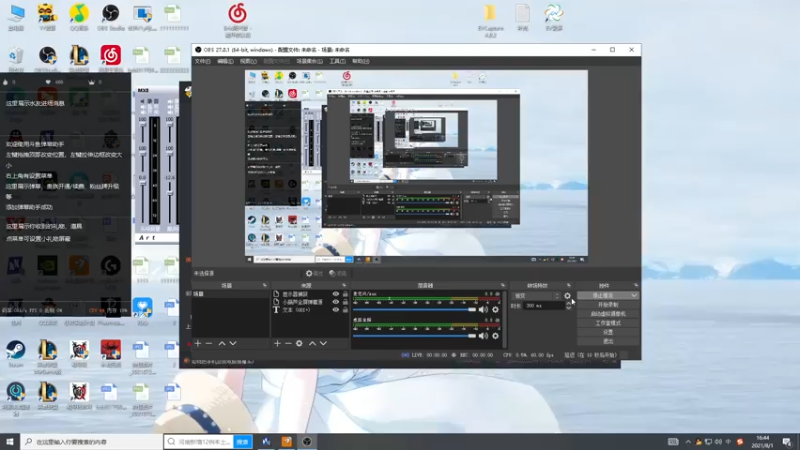Screen dimensions: 800x450
Task: Select the OBS Studio desktop shortcut
Action: pos(110,17)
